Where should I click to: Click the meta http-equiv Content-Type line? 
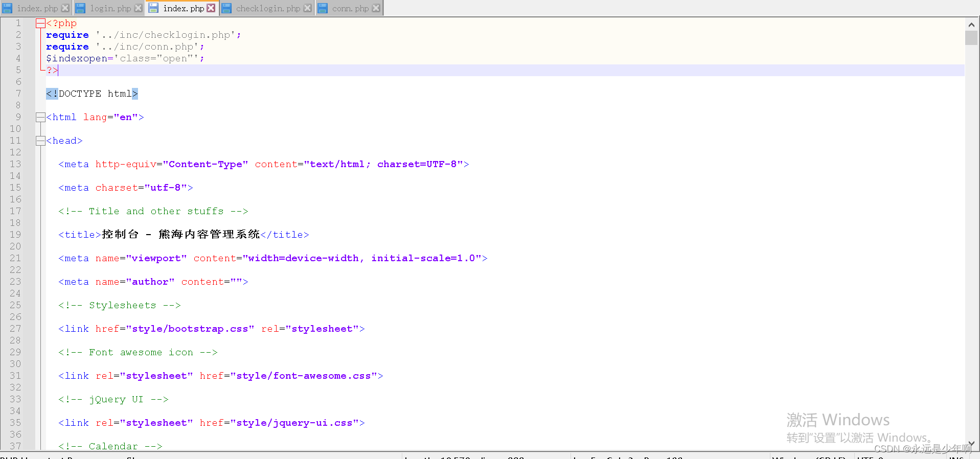pyautogui.click(x=263, y=164)
